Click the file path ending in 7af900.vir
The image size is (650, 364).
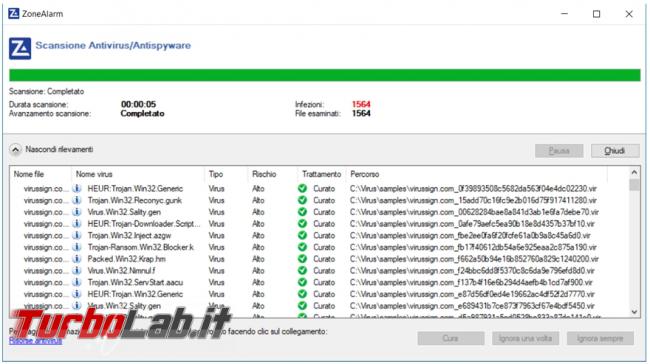[x=471, y=282]
